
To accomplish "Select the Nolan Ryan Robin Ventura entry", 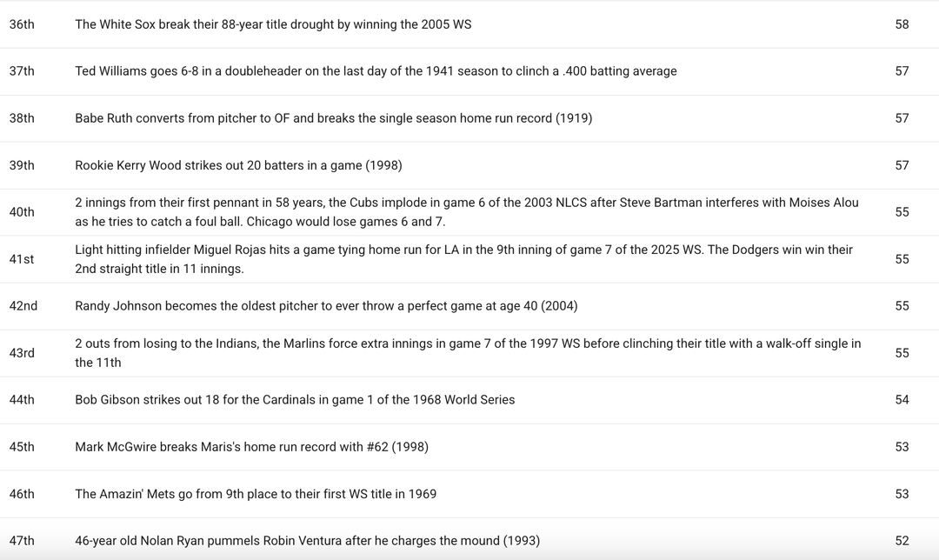I will point(307,541).
